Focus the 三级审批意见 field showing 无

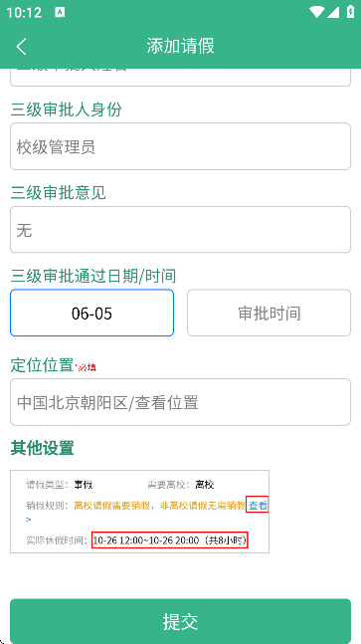coord(181,230)
